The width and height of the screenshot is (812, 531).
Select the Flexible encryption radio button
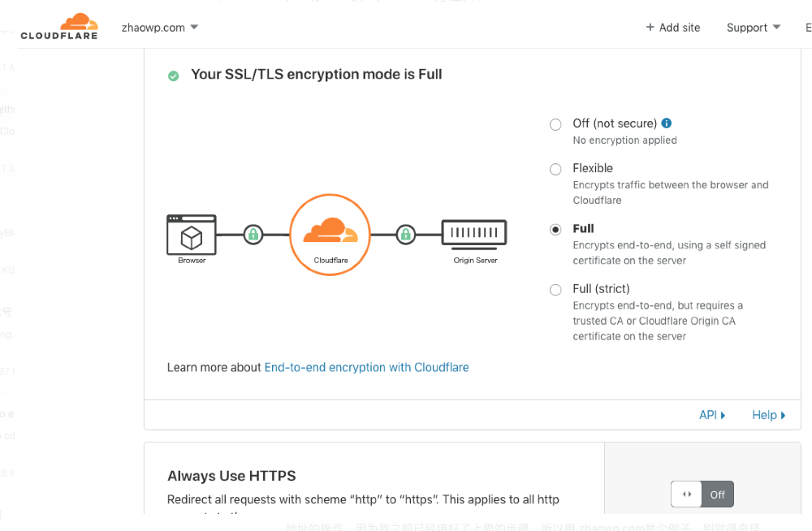tap(555, 169)
